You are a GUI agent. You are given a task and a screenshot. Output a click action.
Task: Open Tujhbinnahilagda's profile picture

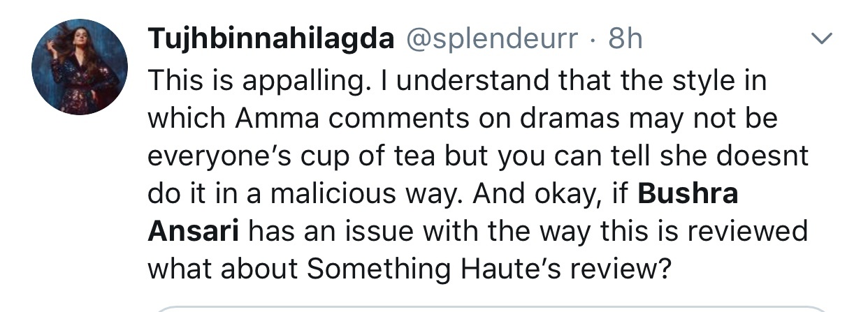coord(80,67)
